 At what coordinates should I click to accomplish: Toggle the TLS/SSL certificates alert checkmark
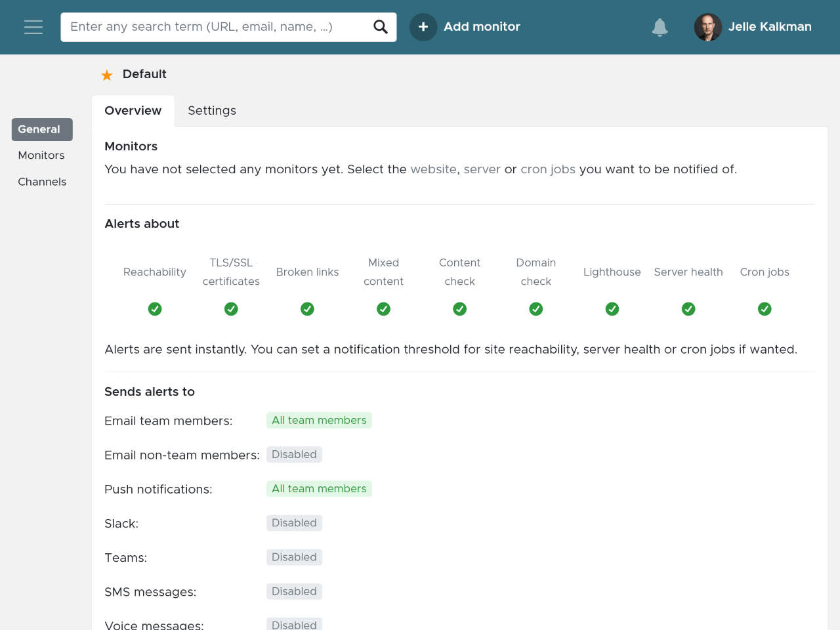[231, 308]
